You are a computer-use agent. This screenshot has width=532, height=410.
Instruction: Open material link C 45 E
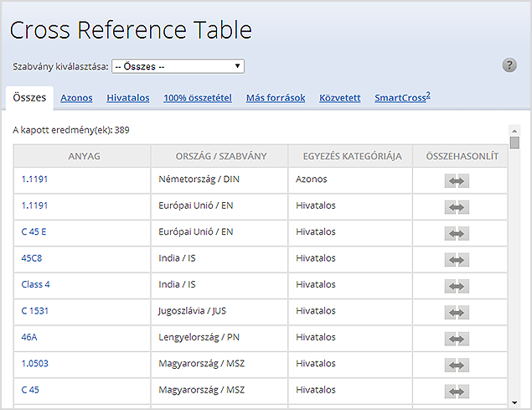coord(34,231)
